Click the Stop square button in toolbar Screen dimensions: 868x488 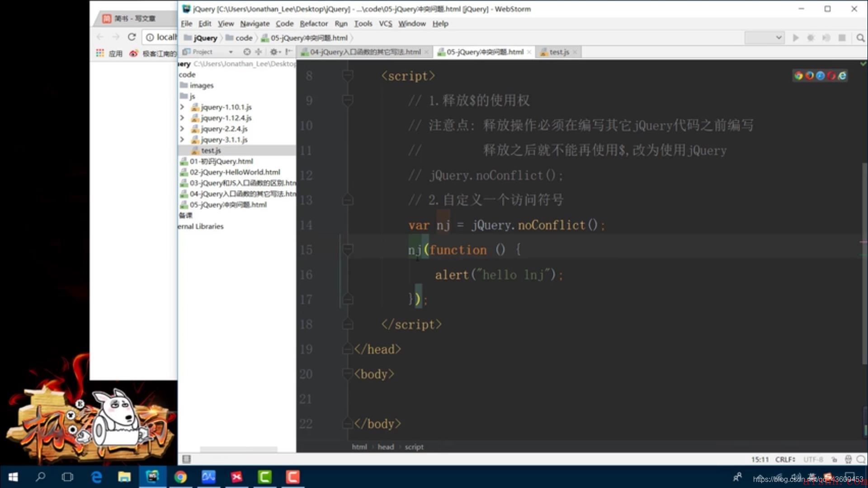point(842,38)
